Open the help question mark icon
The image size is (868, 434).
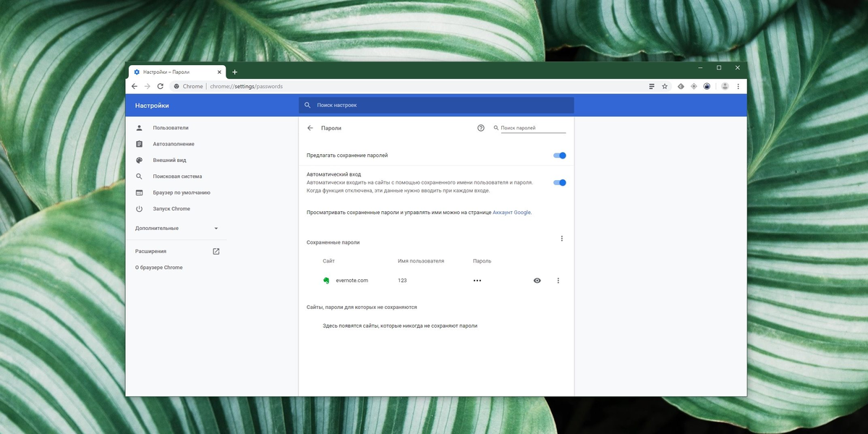(x=481, y=128)
